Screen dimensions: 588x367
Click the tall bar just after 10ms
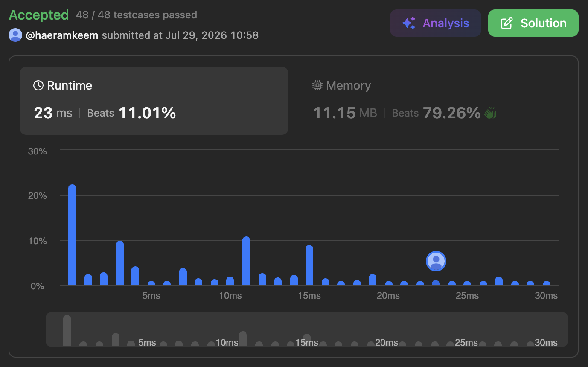coord(246,261)
